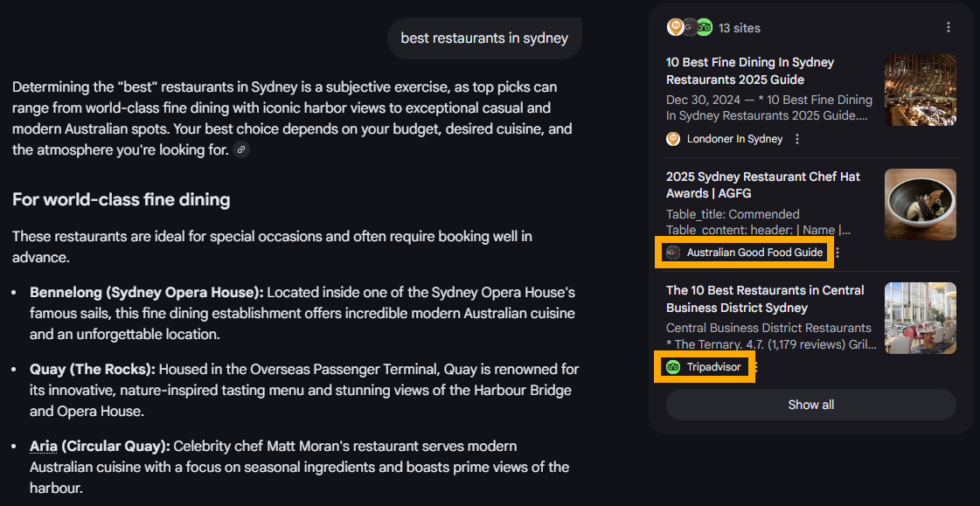The width and height of the screenshot is (980, 506).
Task: Click the 13 sites label
Action: [740, 28]
